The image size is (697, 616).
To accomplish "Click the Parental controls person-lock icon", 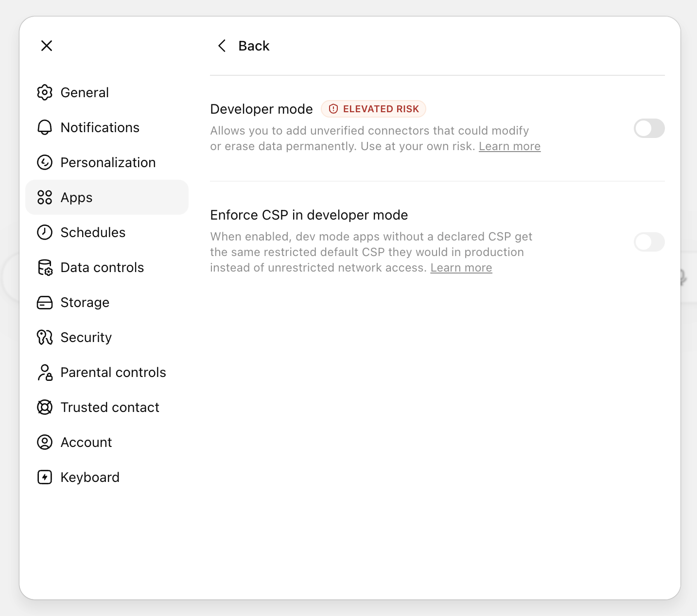I will point(45,372).
